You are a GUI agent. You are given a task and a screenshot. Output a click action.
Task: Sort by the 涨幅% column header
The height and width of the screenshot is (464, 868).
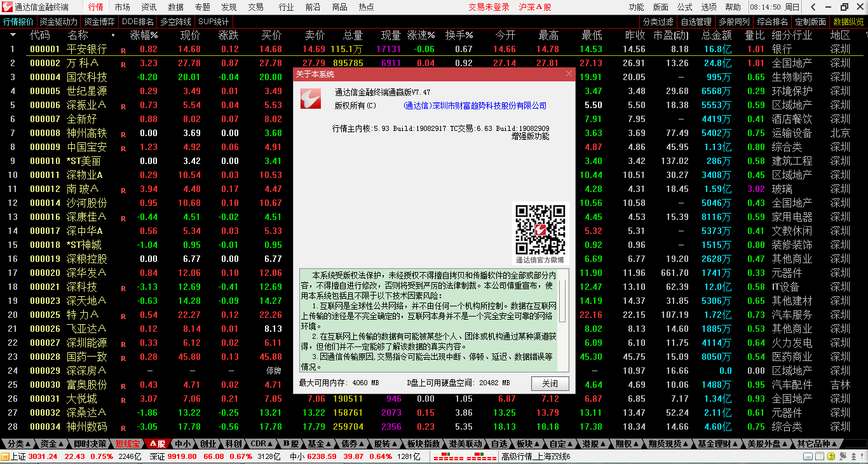click(x=144, y=35)
